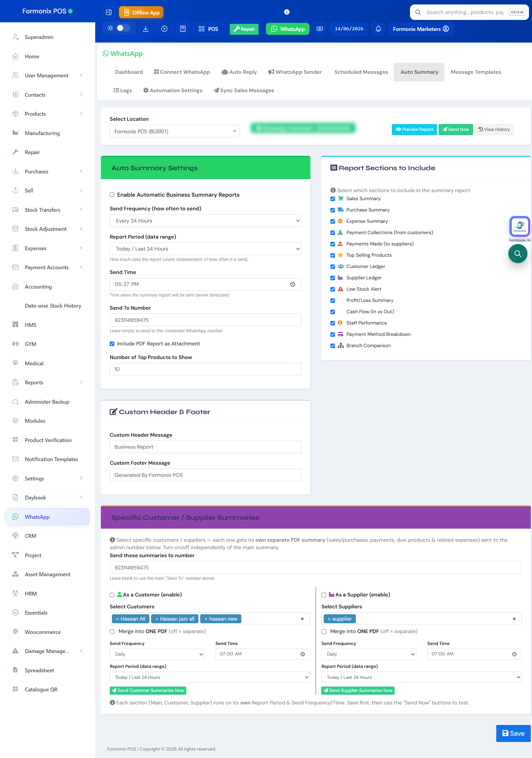This screenshot has height=758, width=532.
Task: Switch to Dashboard tab
Action: pos(129,72)
